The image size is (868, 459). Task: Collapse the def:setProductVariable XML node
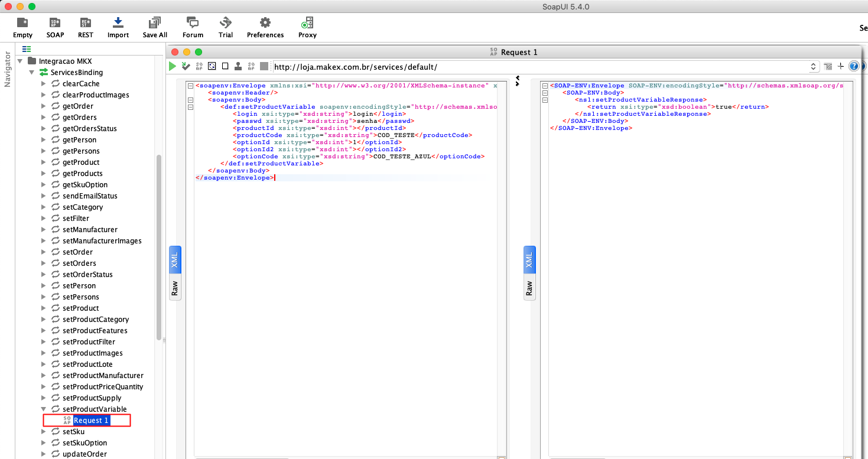point(190,107)
